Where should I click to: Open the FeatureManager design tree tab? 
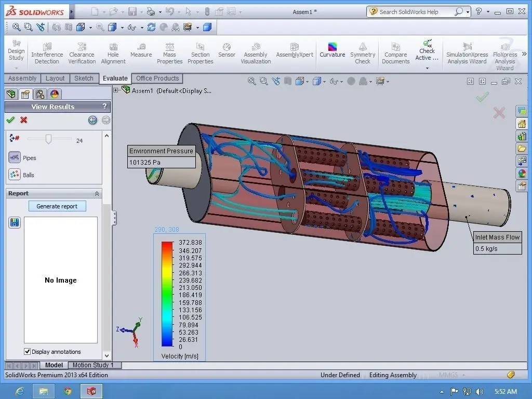(x=11, y=94)
